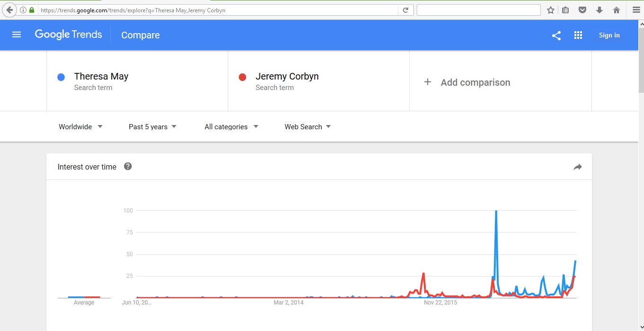Go to the browser home page
644x331 pixels.
(617, 10)
